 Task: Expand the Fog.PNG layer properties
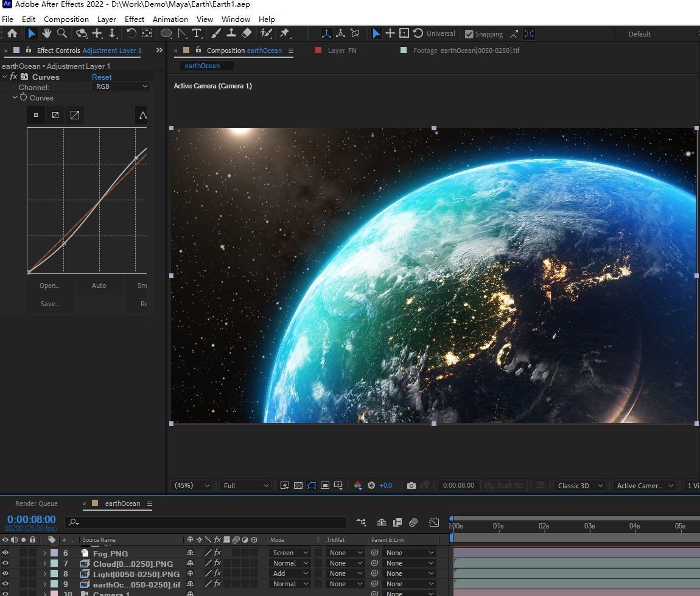click(44, 553)
